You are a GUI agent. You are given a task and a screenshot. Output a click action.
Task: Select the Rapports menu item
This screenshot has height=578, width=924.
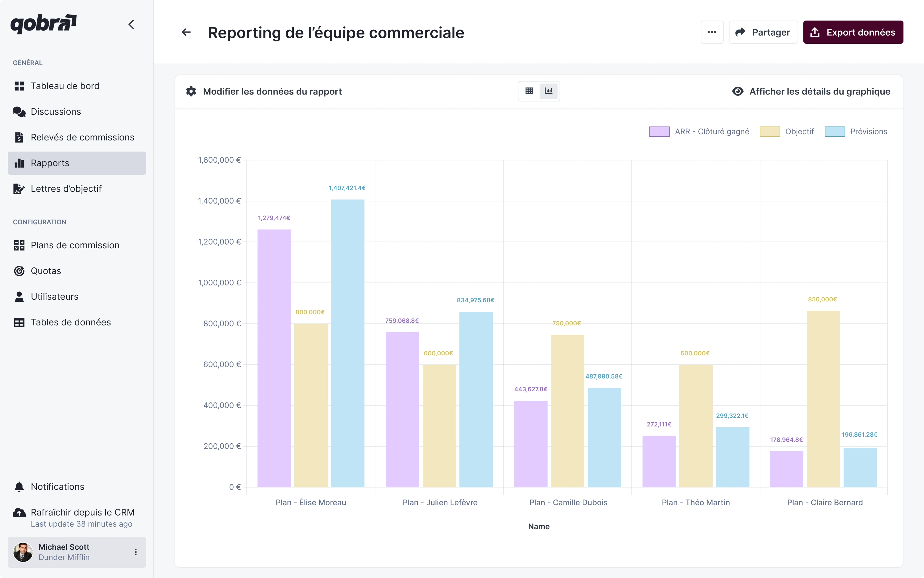coord(77,163)
